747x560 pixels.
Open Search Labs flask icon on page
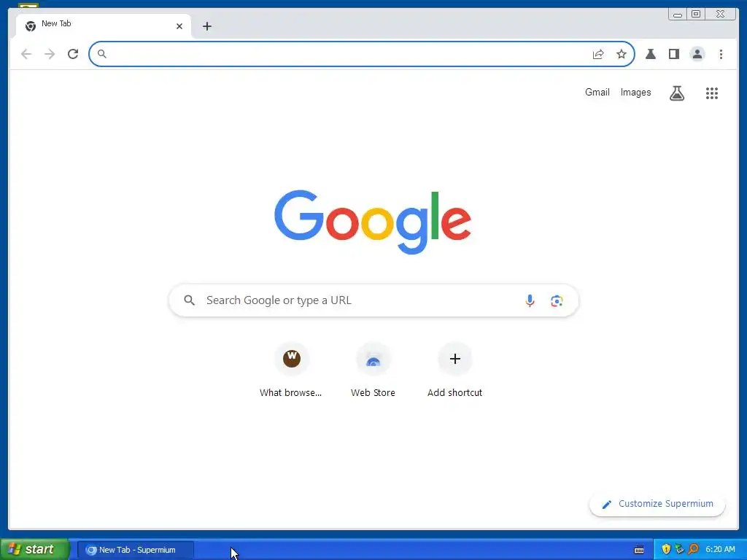click(x=676, y=93)
